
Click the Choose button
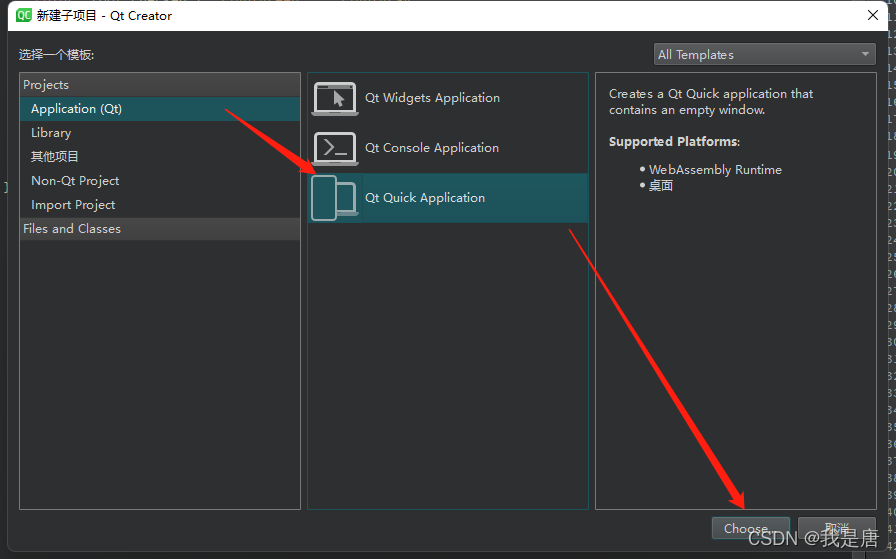(x=751, y=528)
